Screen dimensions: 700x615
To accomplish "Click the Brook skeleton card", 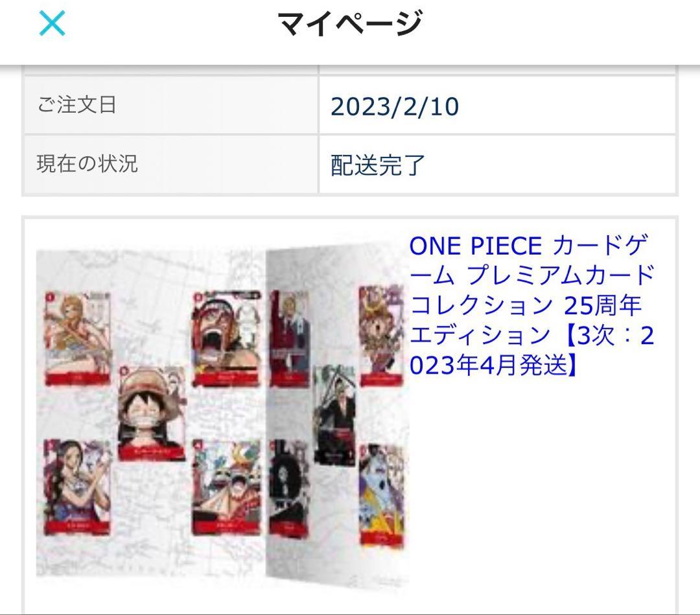I will tap(289, 487).
